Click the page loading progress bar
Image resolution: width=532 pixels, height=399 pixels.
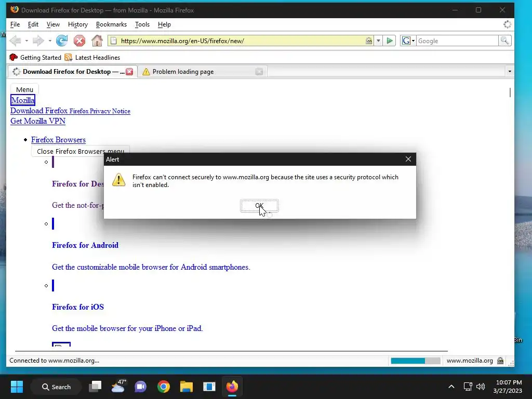[x=415, y=361]
